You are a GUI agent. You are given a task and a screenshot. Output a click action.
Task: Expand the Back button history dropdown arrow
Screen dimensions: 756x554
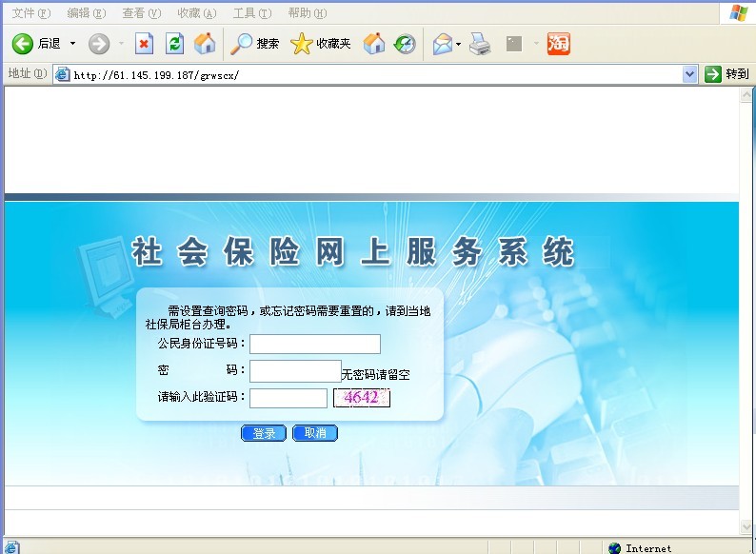tap(72, 44)
